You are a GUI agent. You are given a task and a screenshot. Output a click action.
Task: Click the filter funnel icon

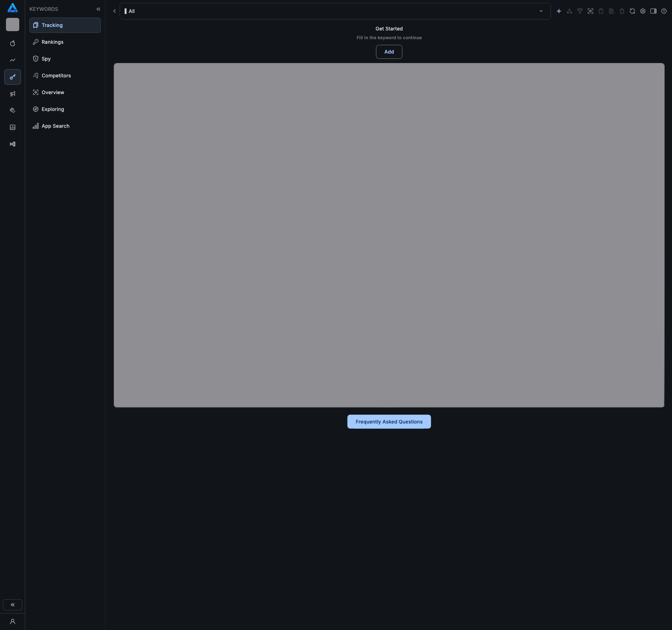coord(580,11)
